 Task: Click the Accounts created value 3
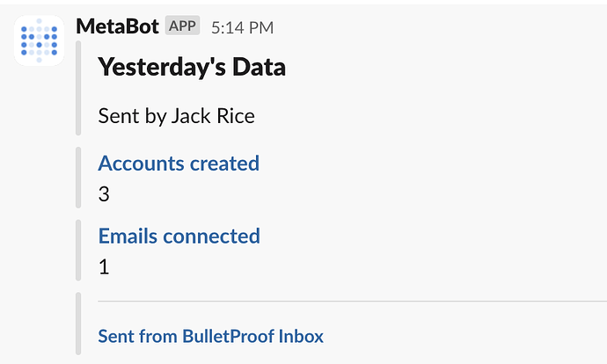104,194
